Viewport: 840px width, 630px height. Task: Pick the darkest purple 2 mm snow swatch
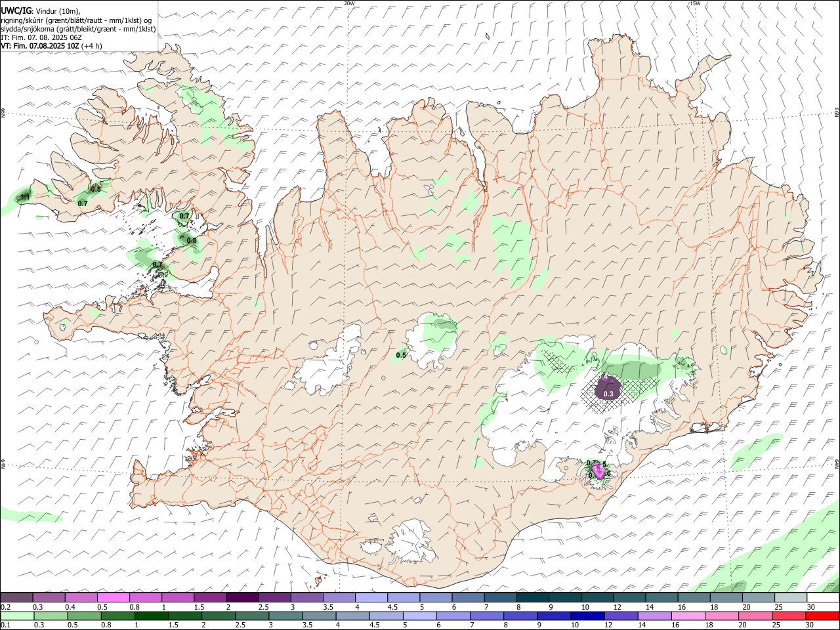[242, 597]
